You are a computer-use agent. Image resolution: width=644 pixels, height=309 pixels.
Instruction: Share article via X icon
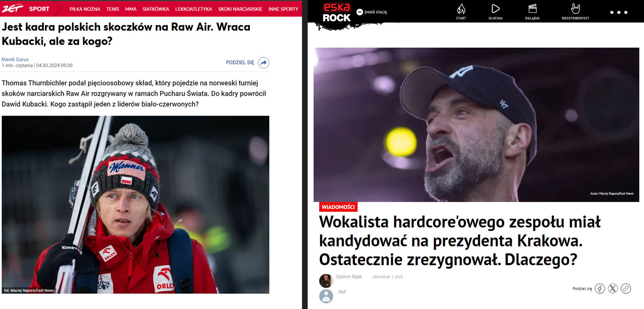tap(613, 288)
